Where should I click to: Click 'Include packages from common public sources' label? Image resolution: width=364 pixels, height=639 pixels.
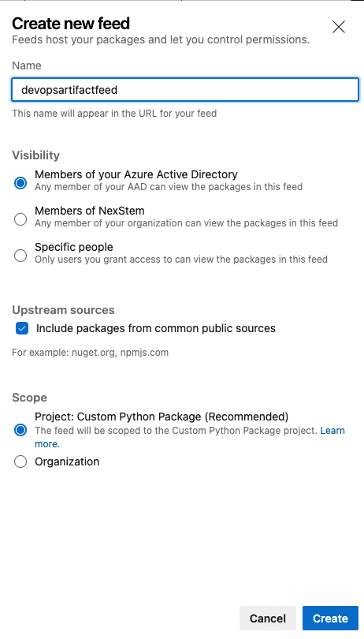(x=155, y=328)
